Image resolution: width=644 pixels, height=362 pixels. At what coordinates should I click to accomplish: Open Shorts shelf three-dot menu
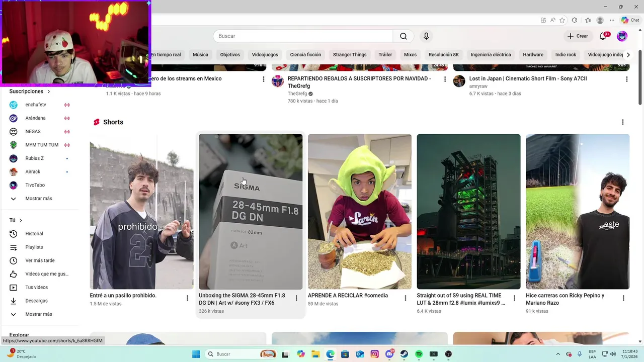click(x=622, y=122)
